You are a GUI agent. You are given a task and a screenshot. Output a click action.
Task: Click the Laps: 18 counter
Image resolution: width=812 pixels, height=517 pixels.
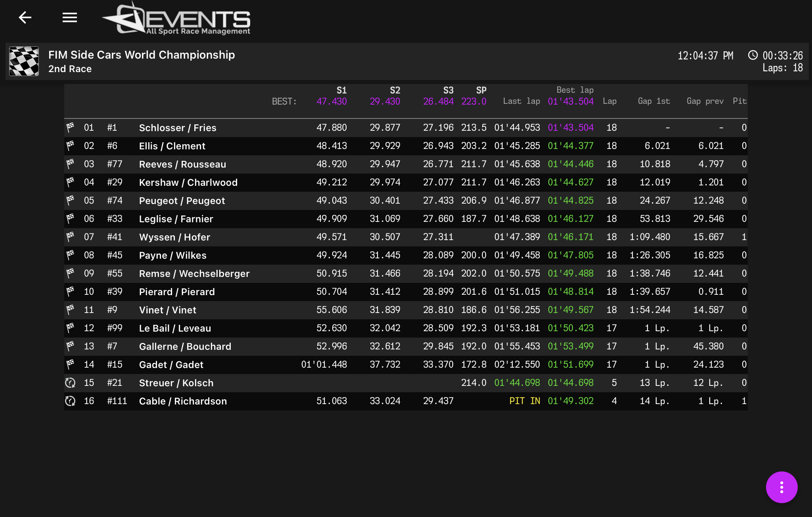coord(783,68)
